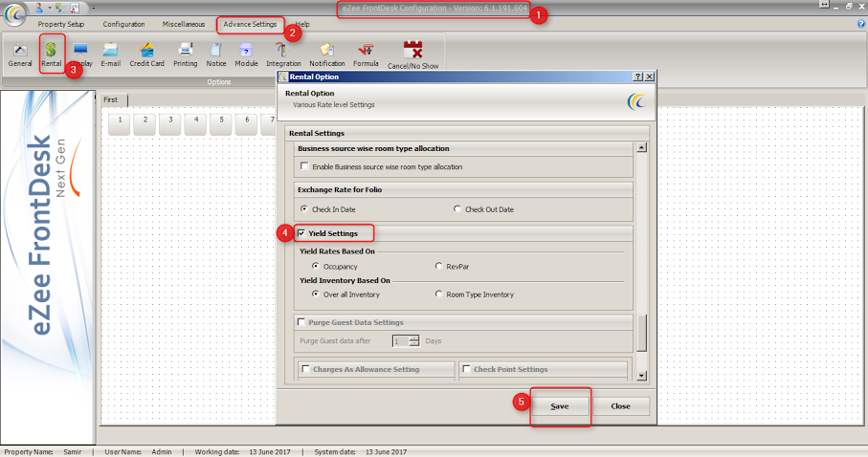Select Room Type Inventory option
Viewport: 868px width, 457px height.
(x=439, y=294)
